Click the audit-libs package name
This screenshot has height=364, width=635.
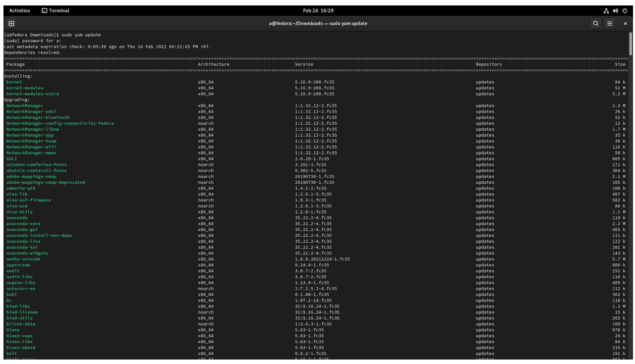tap(19, 277)
